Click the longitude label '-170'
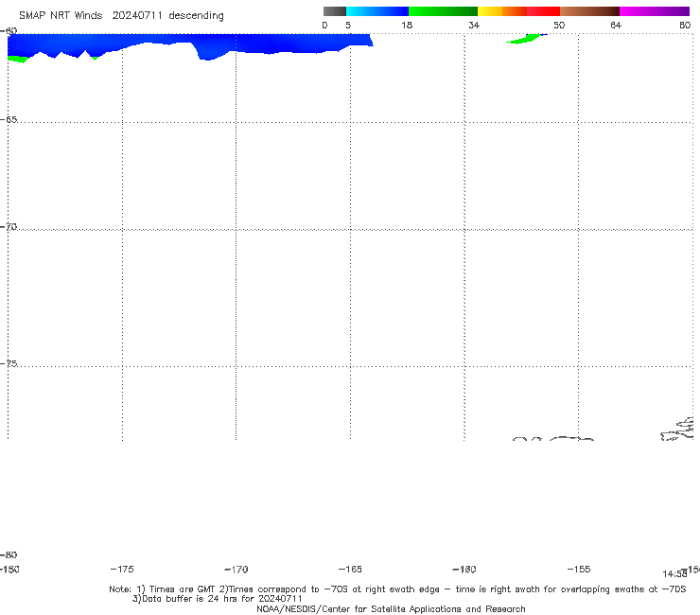 [x=236, y=569]
